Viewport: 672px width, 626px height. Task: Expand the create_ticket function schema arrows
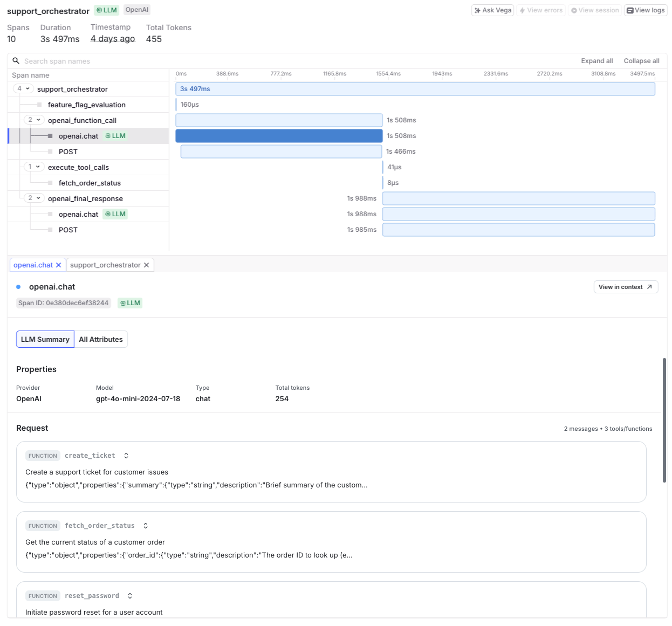[x=126, y=456]
